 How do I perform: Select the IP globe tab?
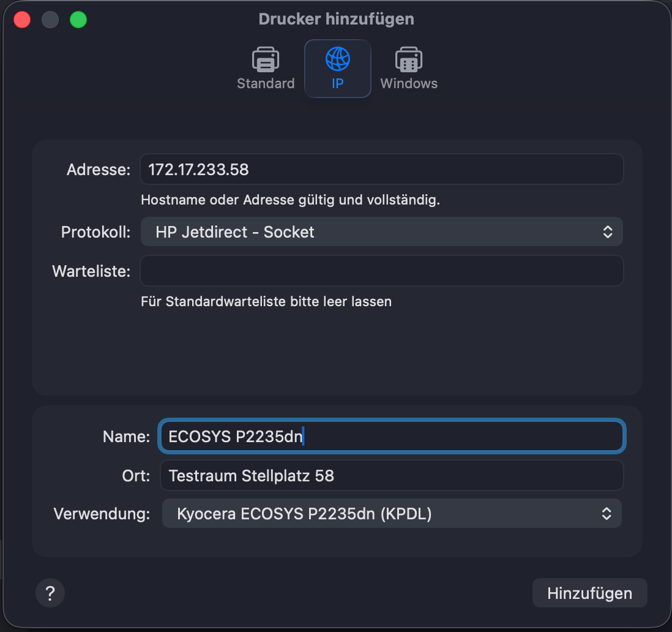[337, 69]
